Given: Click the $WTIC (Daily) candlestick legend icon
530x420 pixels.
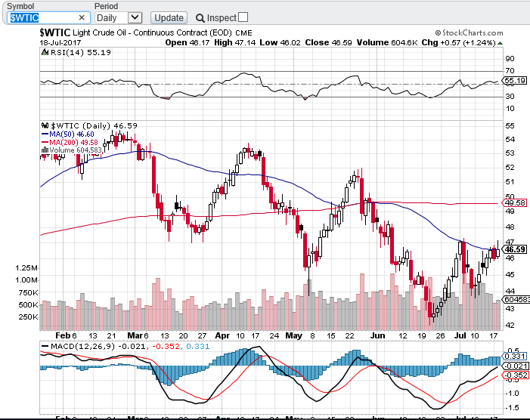Looking at the screenshot, I should 45,125.
